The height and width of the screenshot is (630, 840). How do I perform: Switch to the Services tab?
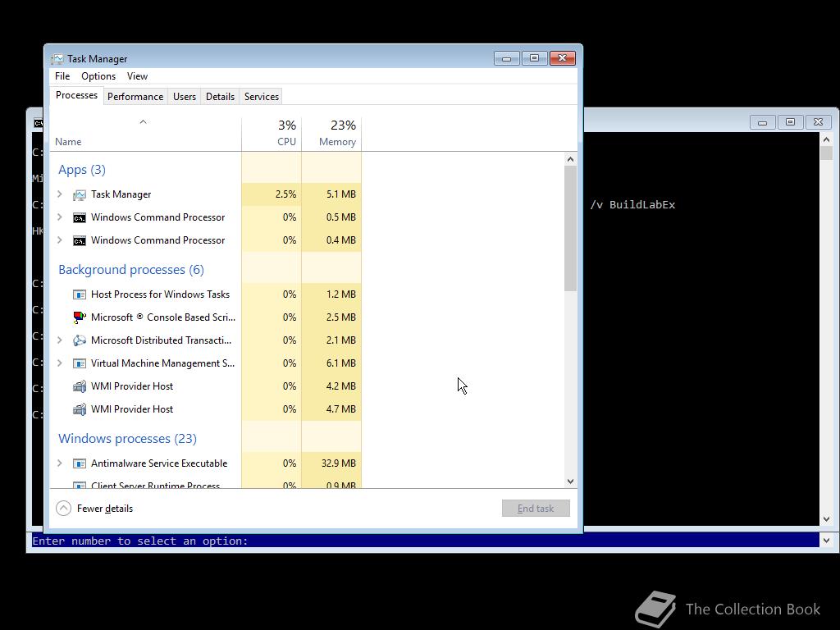click(262, 97)
